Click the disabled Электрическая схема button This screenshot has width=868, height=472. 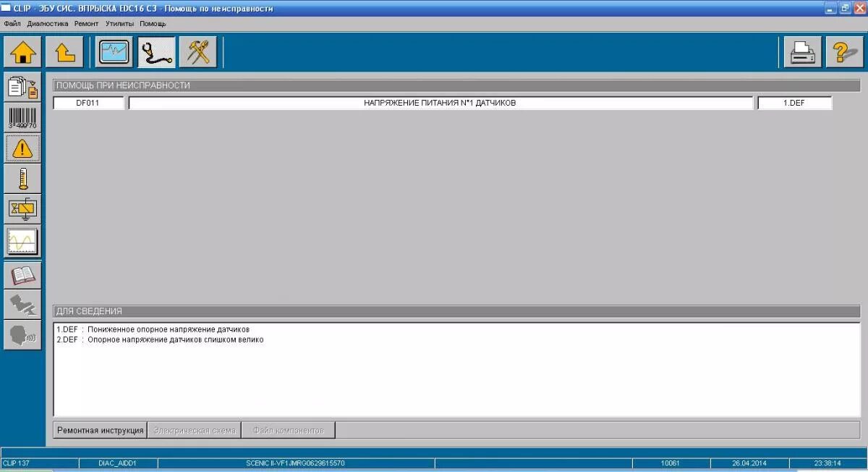[194, 430]
